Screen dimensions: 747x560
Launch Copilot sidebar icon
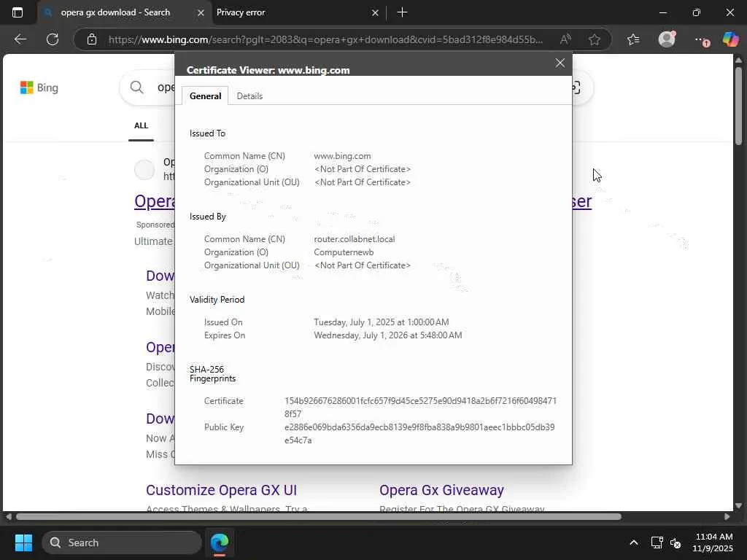(730, 39)
